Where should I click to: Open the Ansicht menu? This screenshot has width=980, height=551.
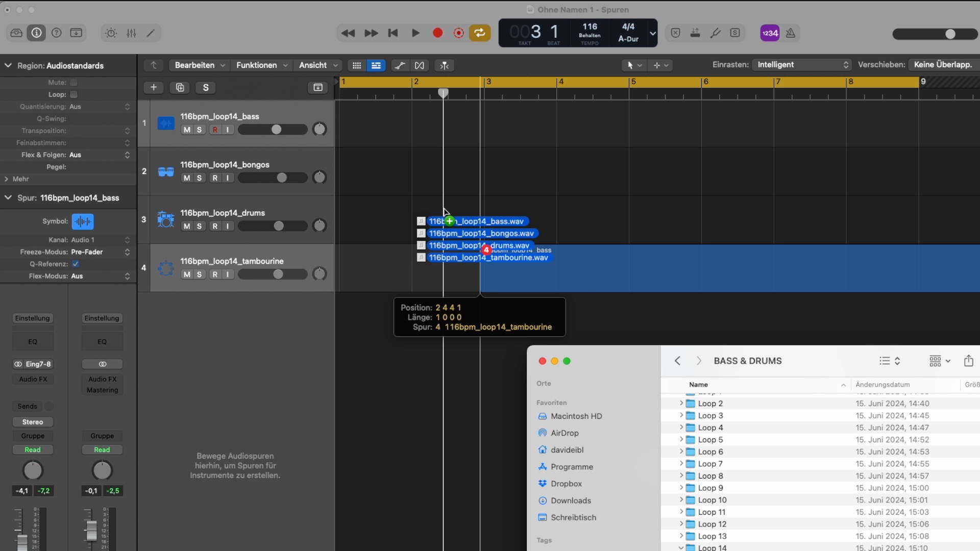(x=318, y=65)
